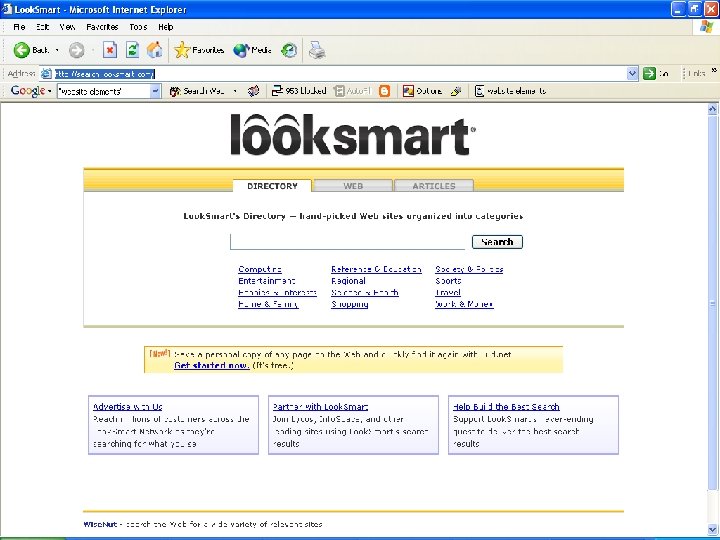Click the Google toolbar news/search site icon

coord(253,91)
